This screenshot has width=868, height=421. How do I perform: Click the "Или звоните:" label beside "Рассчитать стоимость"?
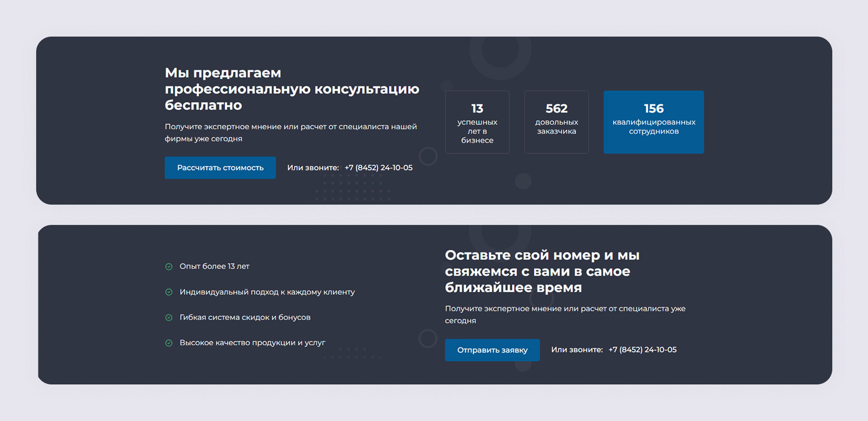pyautogui.click(x=313, y=168)
